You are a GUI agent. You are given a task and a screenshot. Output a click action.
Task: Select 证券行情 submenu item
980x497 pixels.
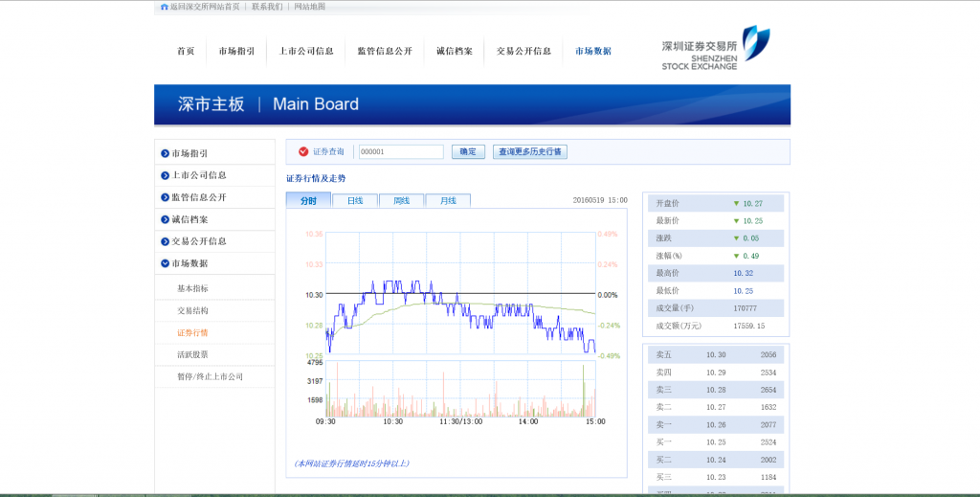(x=192, y=332)
